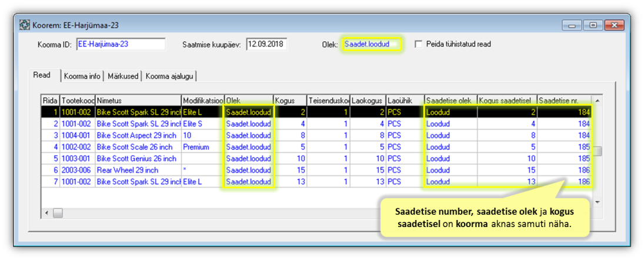Click Kogus cell with value 15
644x260 pixels.
[290, 170]
